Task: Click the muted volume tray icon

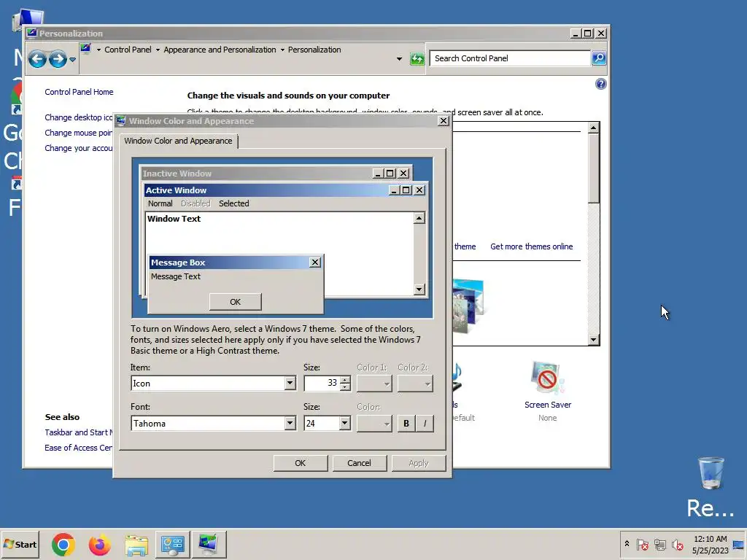Action: (677, 544)
